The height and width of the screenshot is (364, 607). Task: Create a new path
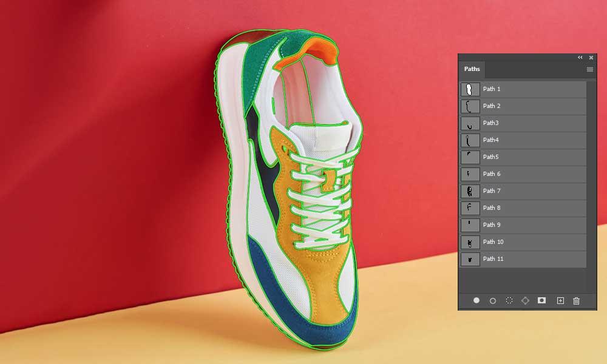[x=560, y=300]
